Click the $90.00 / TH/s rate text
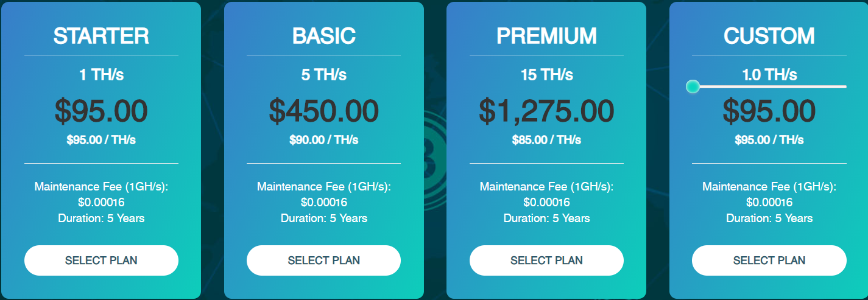Screen dimensions: 868x300 click(x=323, y=140)
